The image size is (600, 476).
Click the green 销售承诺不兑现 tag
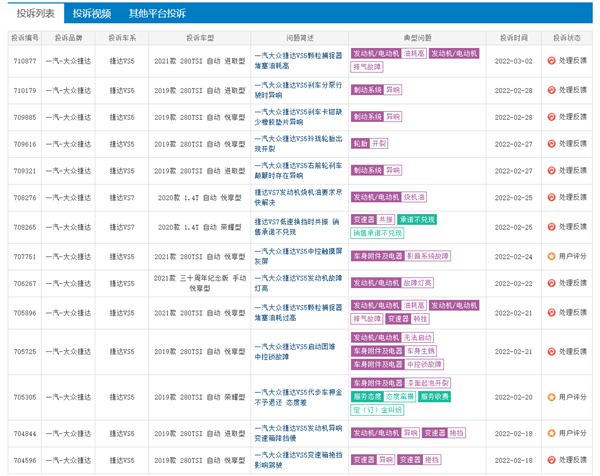click(377, 233)
